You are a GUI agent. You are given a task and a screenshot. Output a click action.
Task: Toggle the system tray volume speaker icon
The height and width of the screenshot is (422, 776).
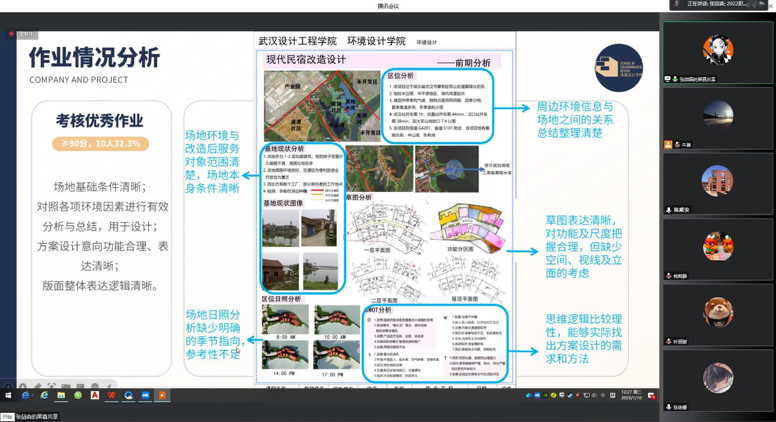[x=596, y=395]
